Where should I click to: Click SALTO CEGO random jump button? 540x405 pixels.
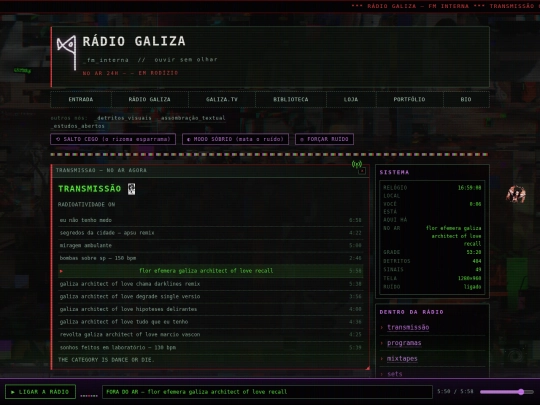113,139
